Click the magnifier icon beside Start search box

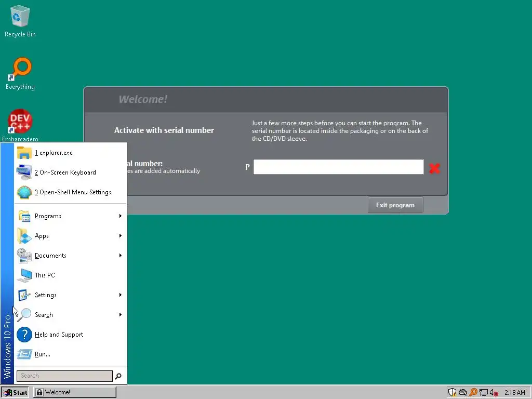(x=118, y=376)
